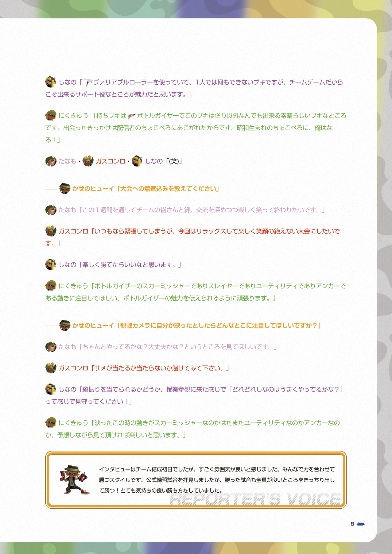Screen dimensions: 392x554
Task: Click かぜのヒューイ avatar beside 大会への意気込み question
Action: (65, 188)
